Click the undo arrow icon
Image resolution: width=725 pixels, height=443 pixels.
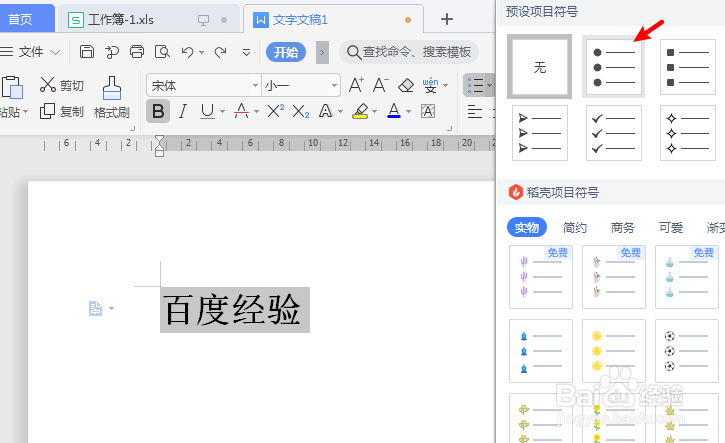[187, 52]
